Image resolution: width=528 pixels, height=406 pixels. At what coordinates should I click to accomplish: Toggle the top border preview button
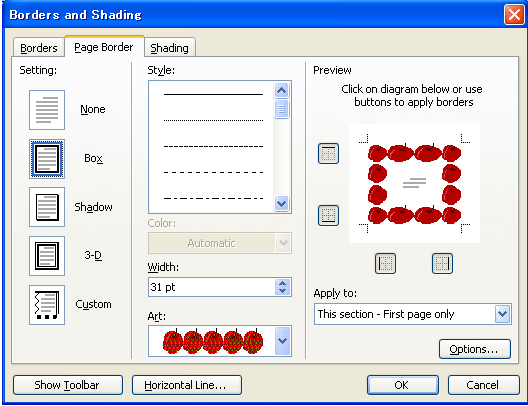pyautogui.click(x=328, y=154)
